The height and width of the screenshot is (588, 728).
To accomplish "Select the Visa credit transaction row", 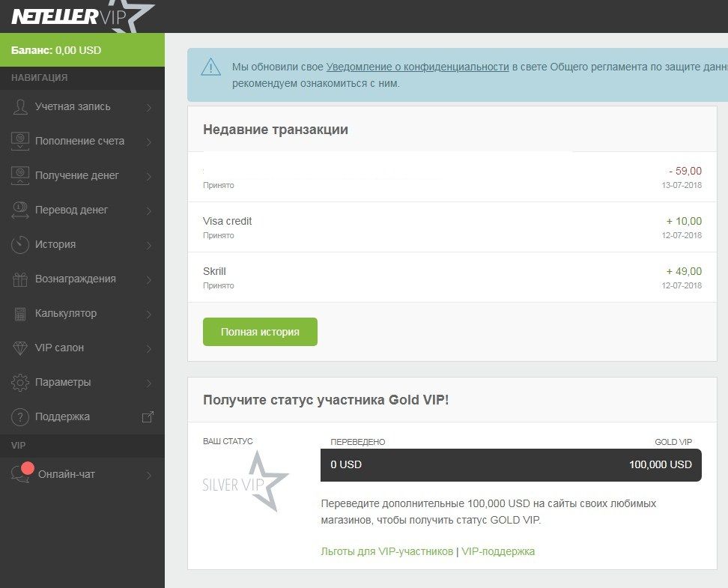I will (449, 227).
